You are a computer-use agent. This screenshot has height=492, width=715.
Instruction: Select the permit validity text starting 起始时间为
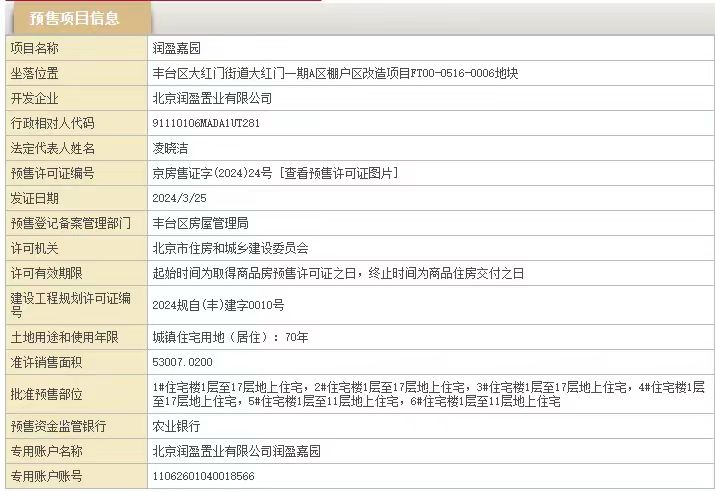(x=338, y=274)
